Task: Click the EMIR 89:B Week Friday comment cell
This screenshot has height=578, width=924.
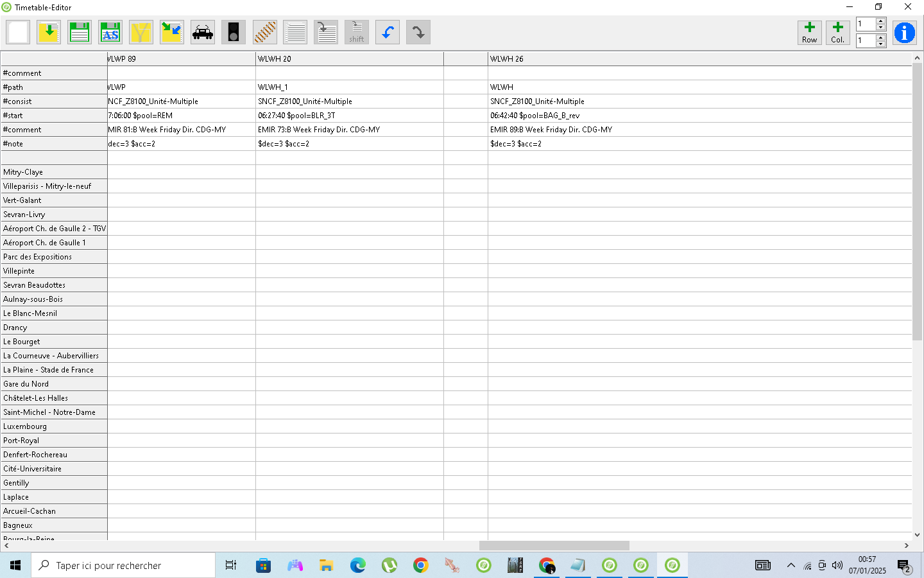Action: [699, 129]
